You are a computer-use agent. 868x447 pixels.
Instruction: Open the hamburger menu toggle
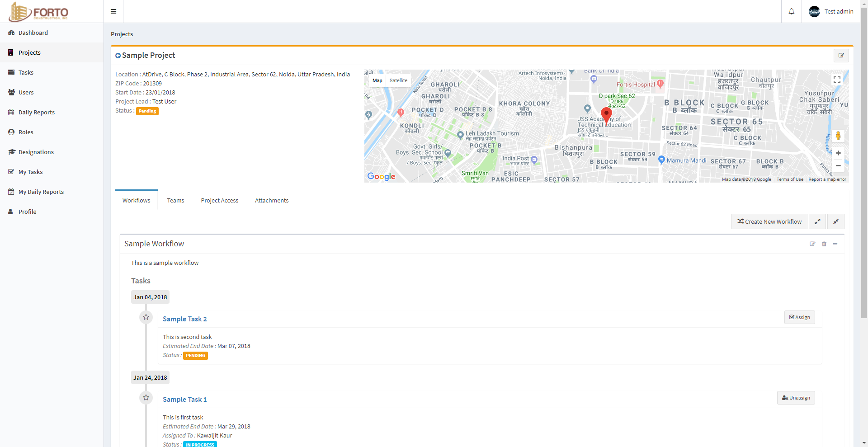pyautogui.click(x=113, y=11)
